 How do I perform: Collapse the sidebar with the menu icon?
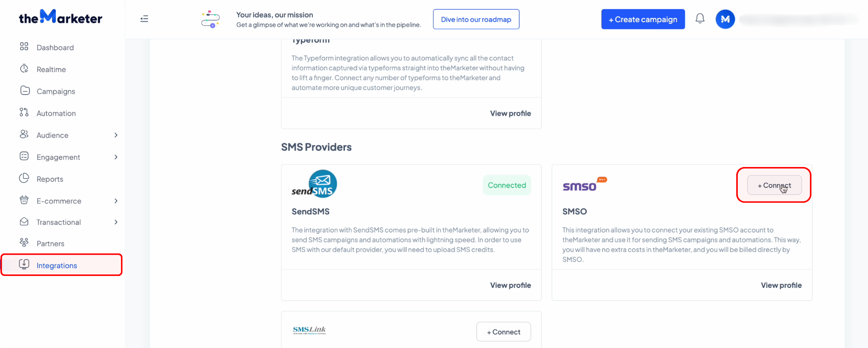point(144,19)
